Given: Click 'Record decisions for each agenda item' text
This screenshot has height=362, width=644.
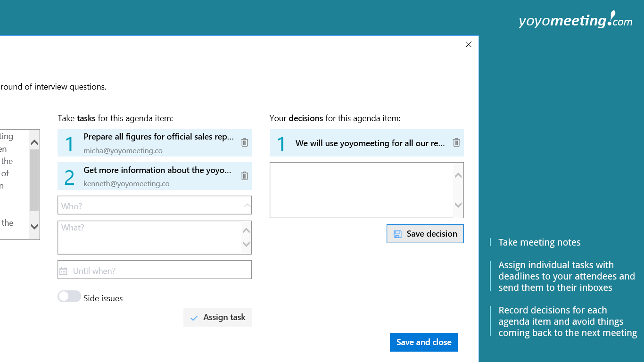Looking at the screenshot, I should [x=568, y=321].
